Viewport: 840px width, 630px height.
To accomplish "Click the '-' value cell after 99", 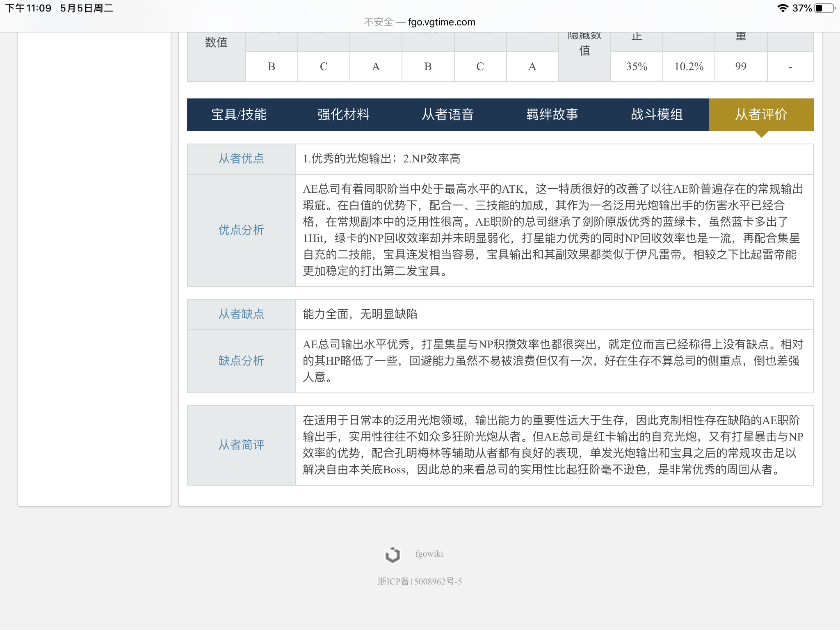I will (790, 66).
